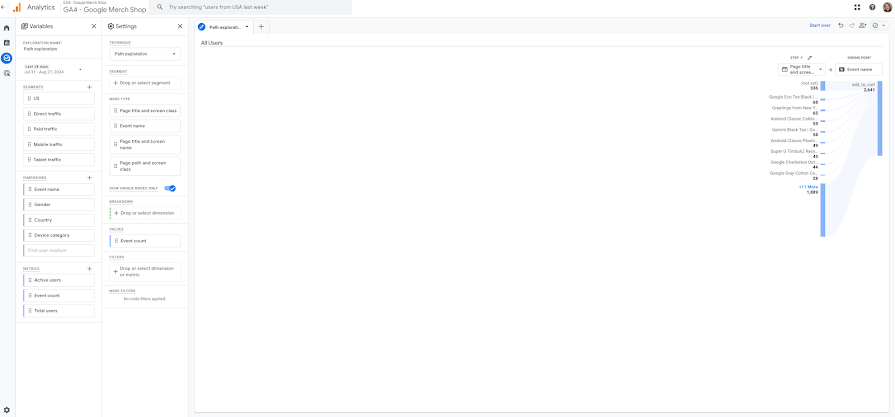Toggle View Unique Nodes Only switch
895x417 pixels.
tap(170, 188)
